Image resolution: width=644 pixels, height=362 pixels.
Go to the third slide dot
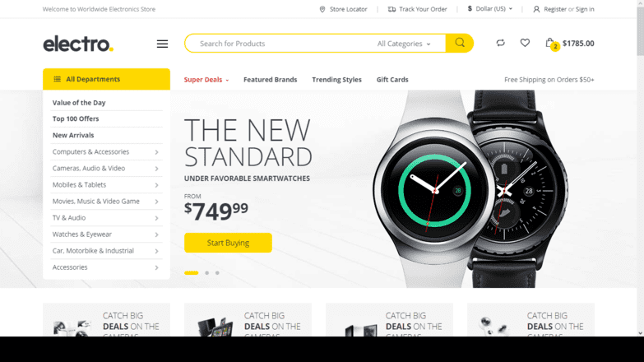[x=217, y=273]
